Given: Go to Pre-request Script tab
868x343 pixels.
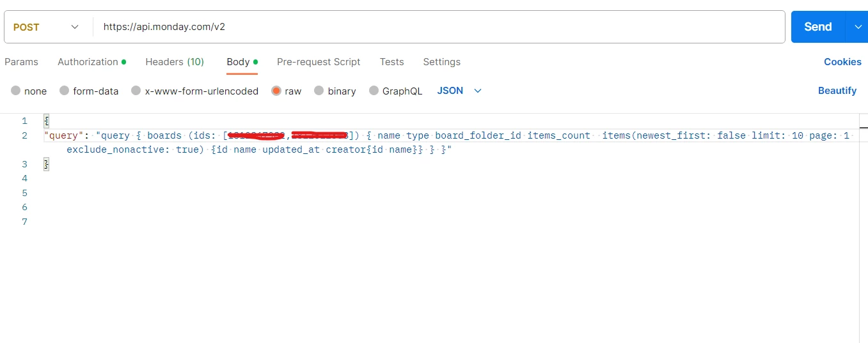Looking at the screenshot, I should 319,62.
